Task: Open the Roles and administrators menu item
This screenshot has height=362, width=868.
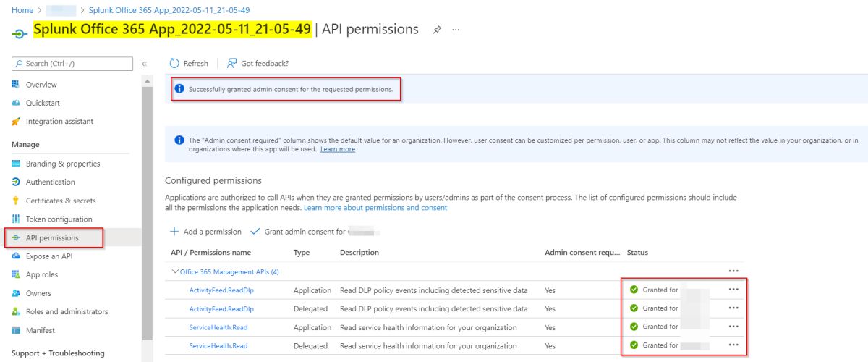Action: 67,311
